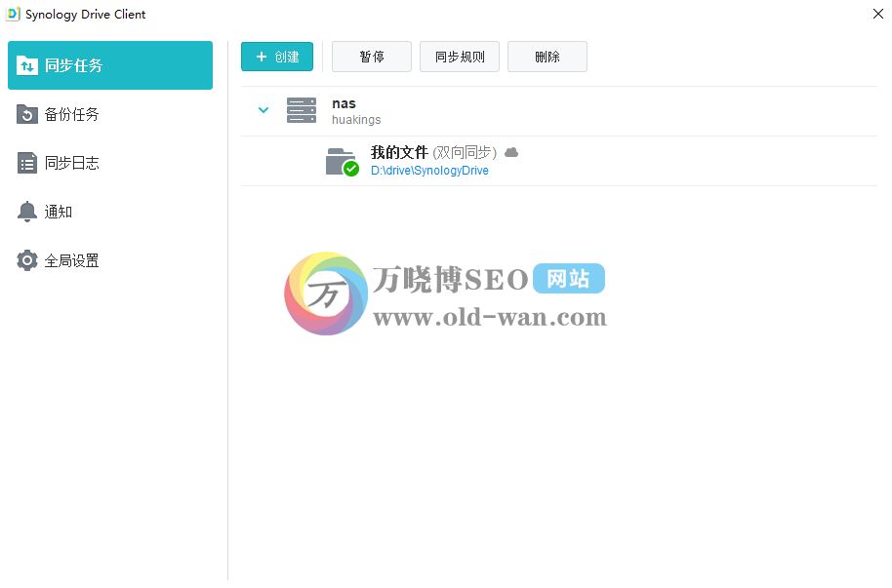Click the 创建 button
This screenshot has height=588, width=892.
277,57
